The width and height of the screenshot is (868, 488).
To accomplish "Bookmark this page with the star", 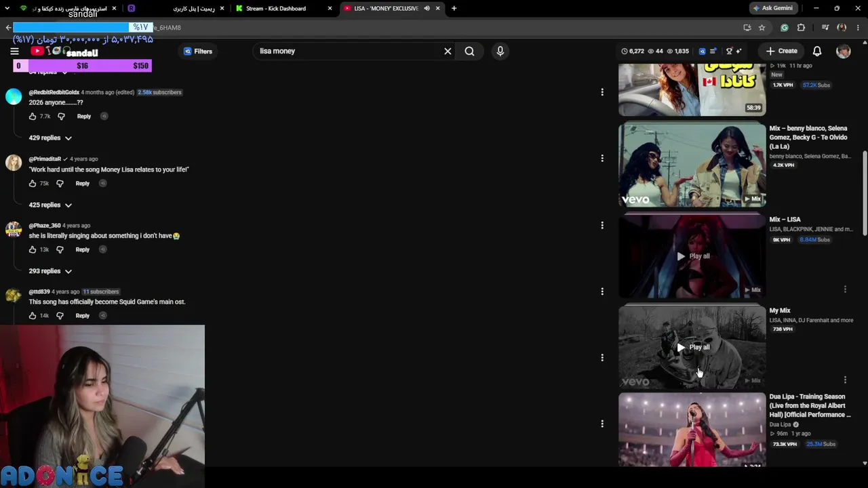I will 762,28.
